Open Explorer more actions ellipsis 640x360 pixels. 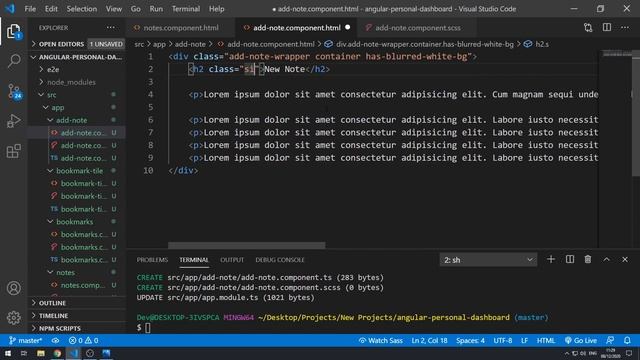111,28
